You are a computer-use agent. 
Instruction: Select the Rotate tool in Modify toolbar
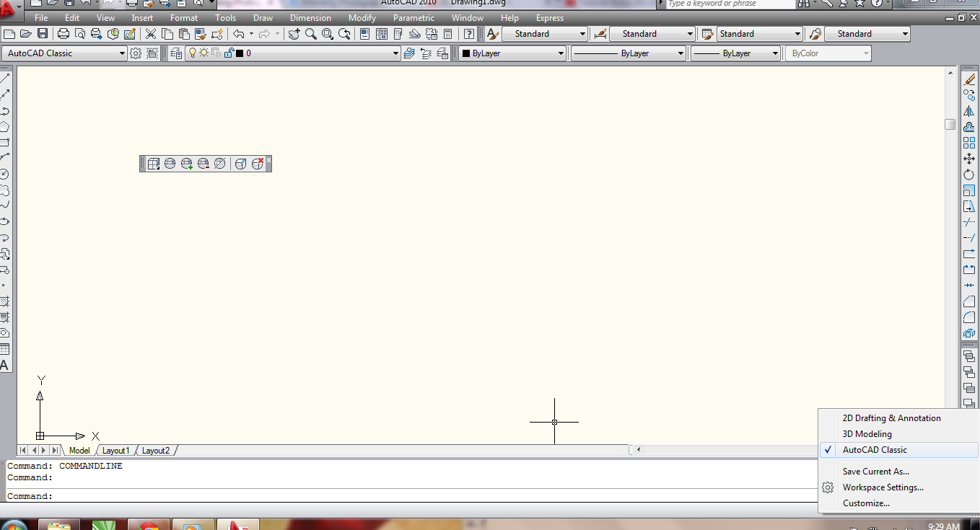click(x=969, y=175)
